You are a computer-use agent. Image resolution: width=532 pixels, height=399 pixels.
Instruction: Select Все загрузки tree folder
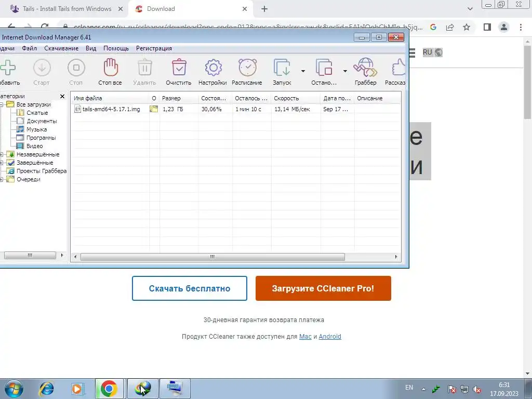point(34,104)
